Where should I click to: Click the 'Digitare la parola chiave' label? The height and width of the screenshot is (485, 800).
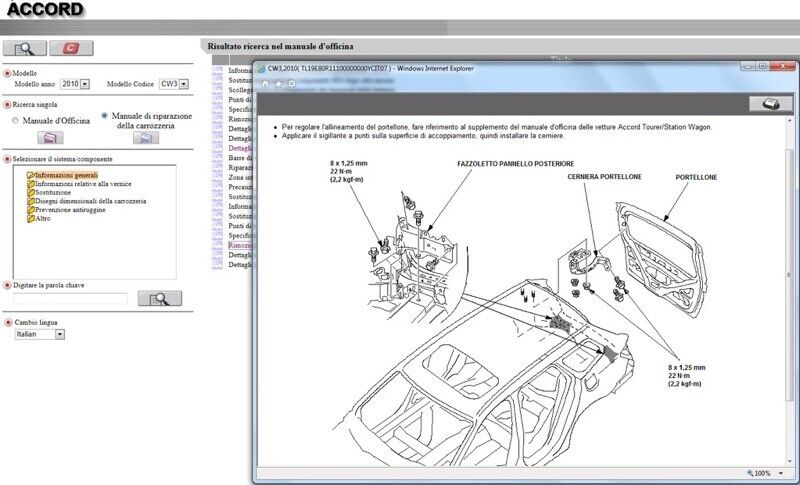click(x=48, y=286)
